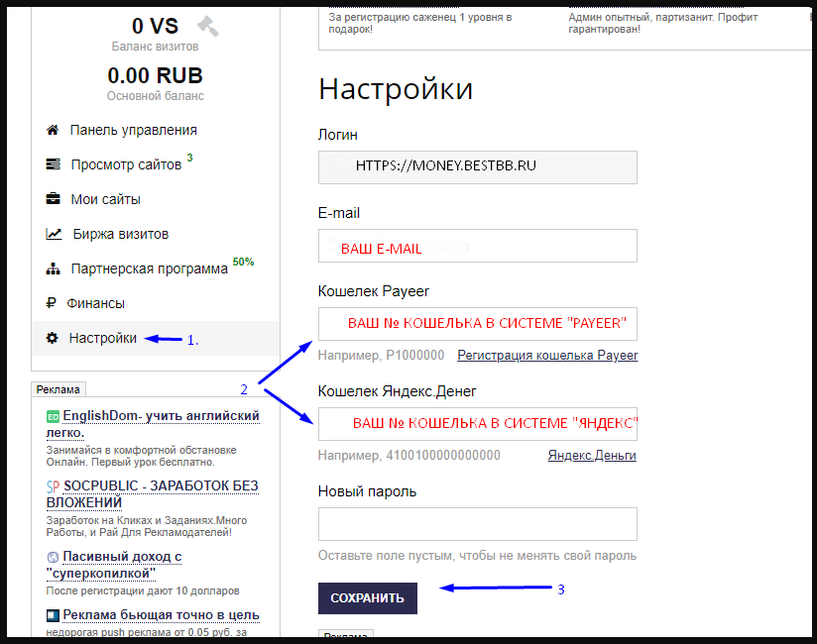Screen dimensions: 817x644
Task: Click the list icon beside Просмотр сайтов
Action: [53, 164]
